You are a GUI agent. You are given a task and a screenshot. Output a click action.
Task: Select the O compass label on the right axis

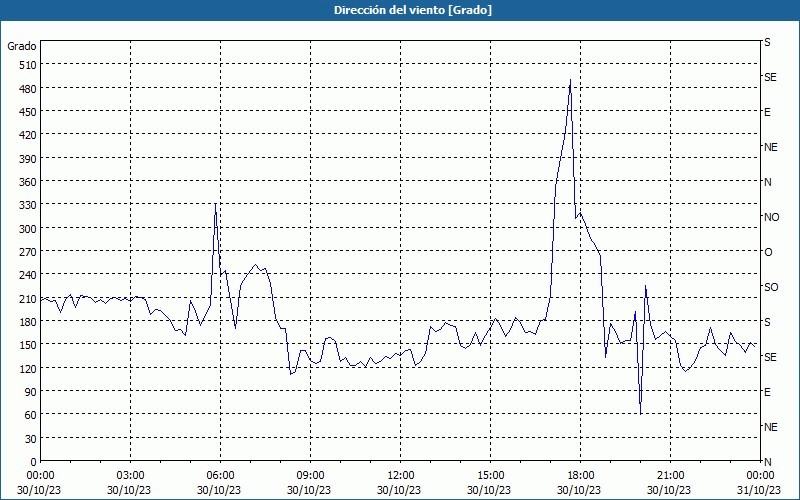point(768,252)
